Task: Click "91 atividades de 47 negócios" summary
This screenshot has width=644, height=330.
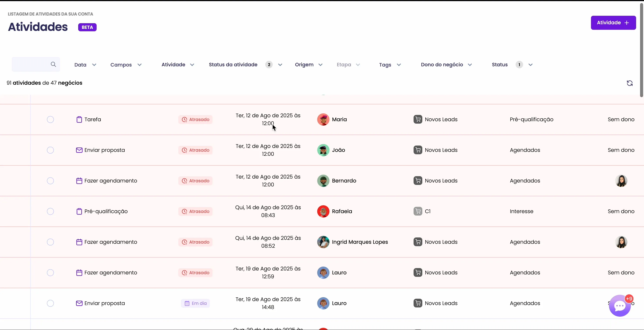Action: coord(44,83)
